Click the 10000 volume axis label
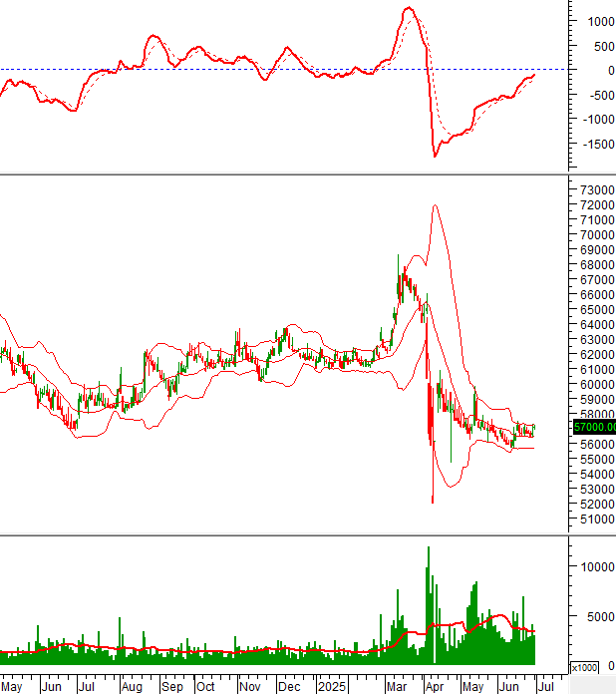Viewport: 616px width, 694px height. click(598, 567)
